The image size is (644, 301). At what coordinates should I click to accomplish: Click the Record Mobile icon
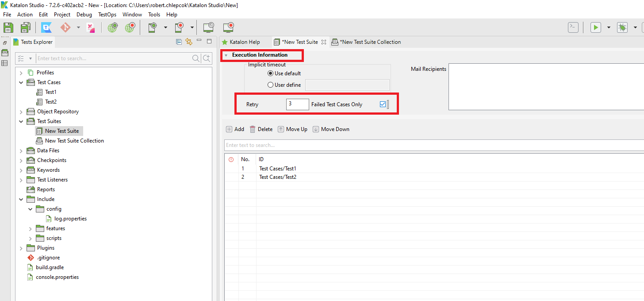click(x=179, y=27)
